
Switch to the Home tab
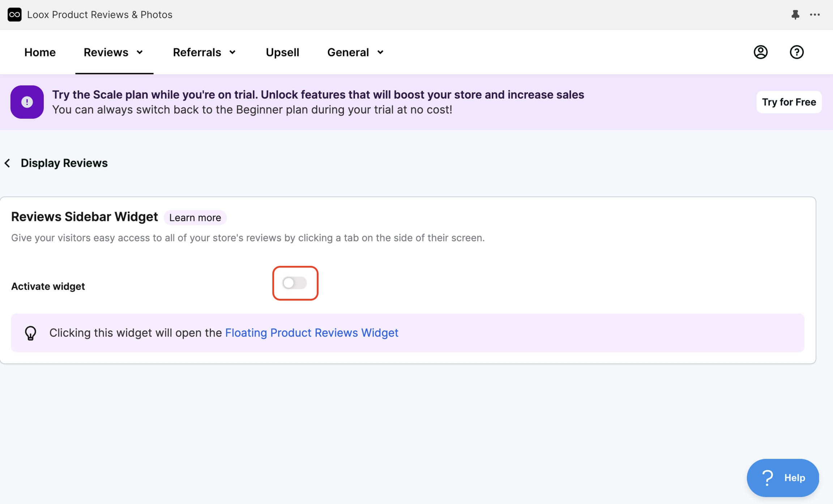pyautogui.click(x=40, y=52)
